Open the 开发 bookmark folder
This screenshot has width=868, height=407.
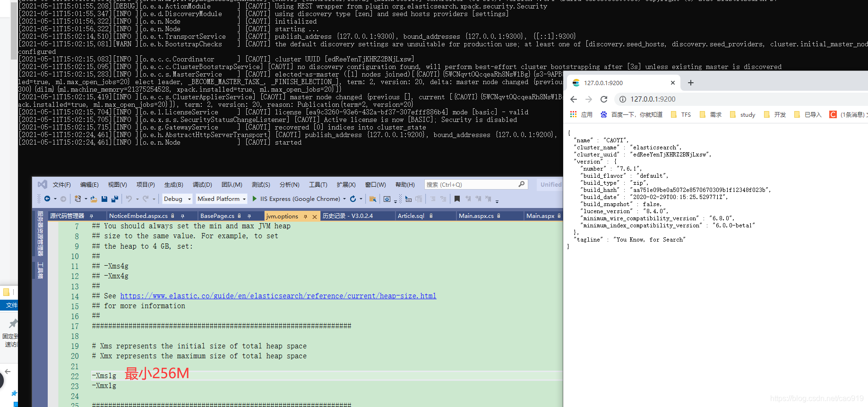tap(775, 114)
